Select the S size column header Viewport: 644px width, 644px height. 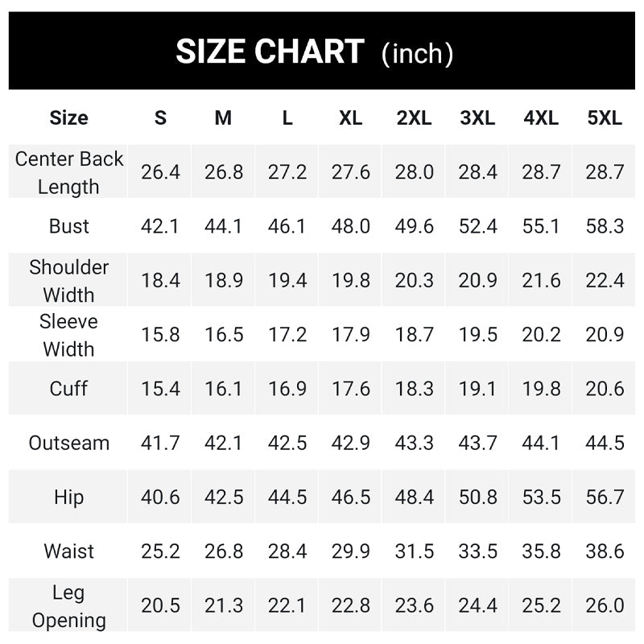160,118
